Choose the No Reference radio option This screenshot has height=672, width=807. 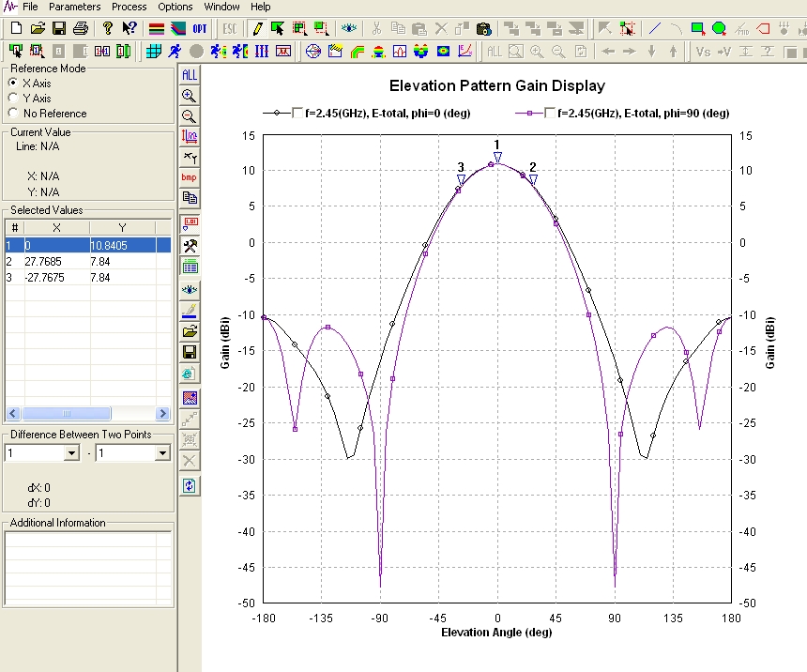pyautogui.click(x=12, y=114)
